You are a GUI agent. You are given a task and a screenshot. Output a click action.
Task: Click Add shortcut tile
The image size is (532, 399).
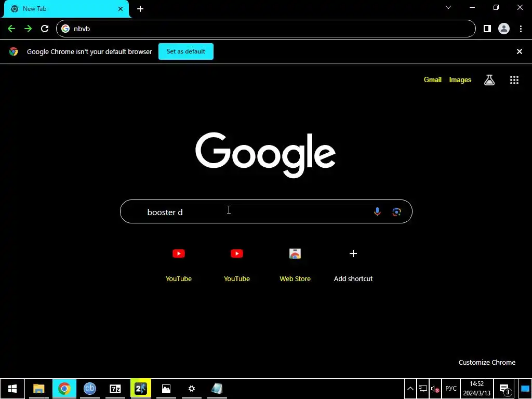pos(353,264)
